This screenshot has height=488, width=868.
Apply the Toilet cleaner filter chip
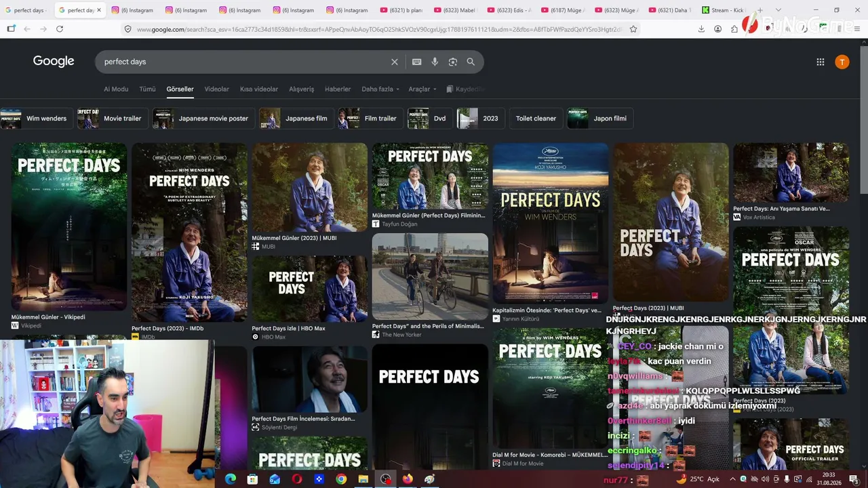click(536, 119)
